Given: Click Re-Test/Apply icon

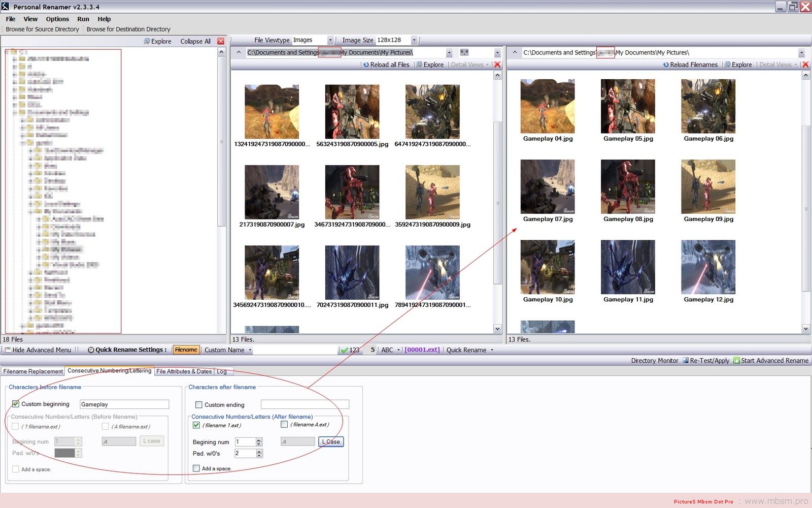Looking at the screenshot, I should pos(685,361).
